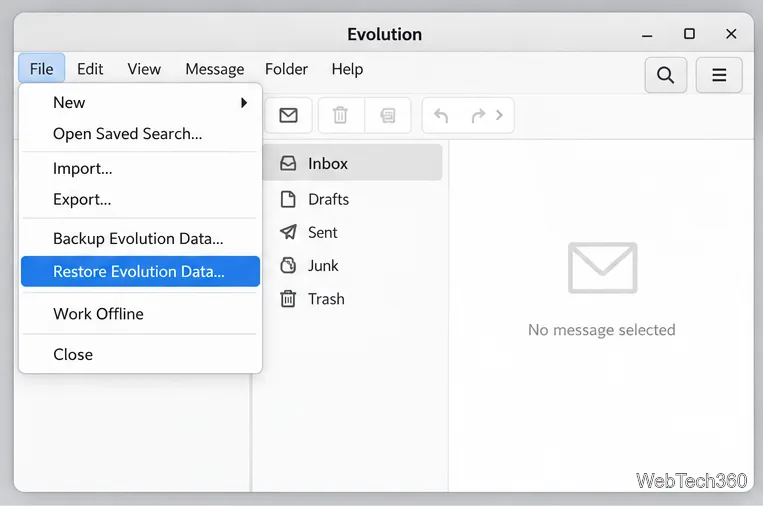
Task: Click the chevron next to the forward arrow
Action: pos(499,115)
